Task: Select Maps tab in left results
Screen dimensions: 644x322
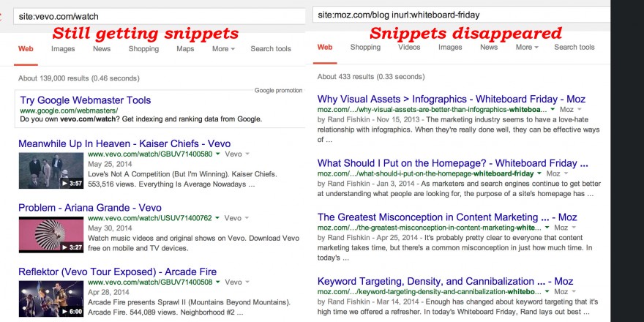Action: (185, 49)
